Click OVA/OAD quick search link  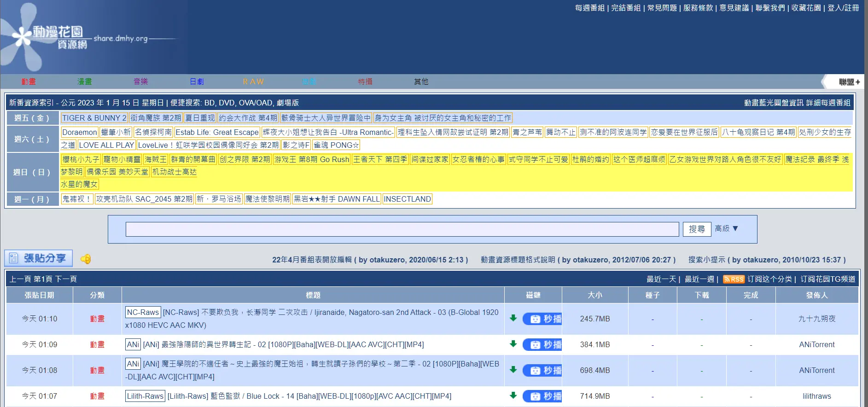coord(255,103)
